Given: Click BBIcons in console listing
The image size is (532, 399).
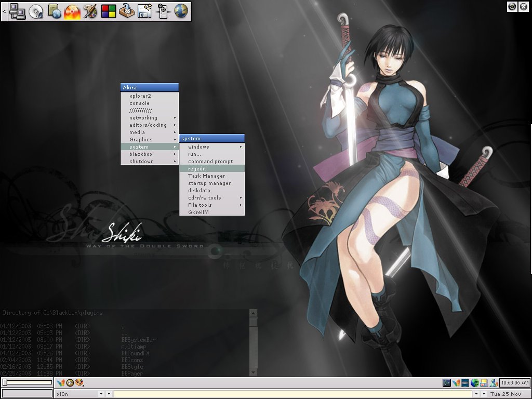Looking at the screenshot, I should point(132,360).
